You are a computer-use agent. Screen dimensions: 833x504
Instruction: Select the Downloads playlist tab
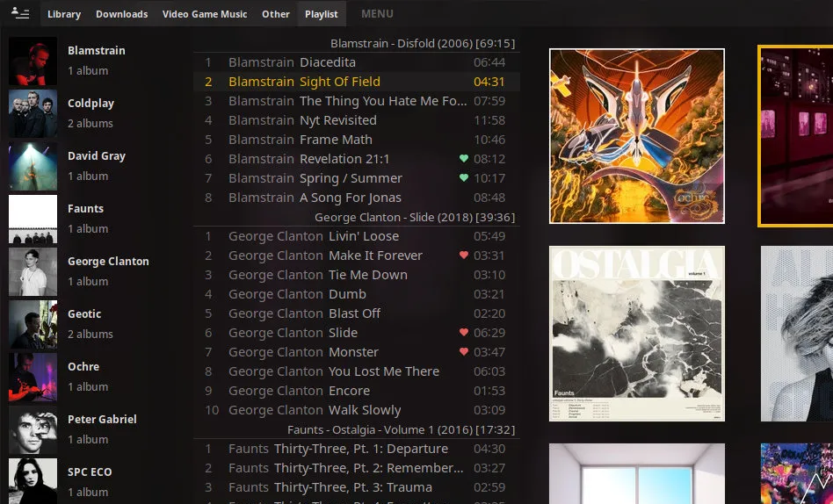(x=121, y=14)
